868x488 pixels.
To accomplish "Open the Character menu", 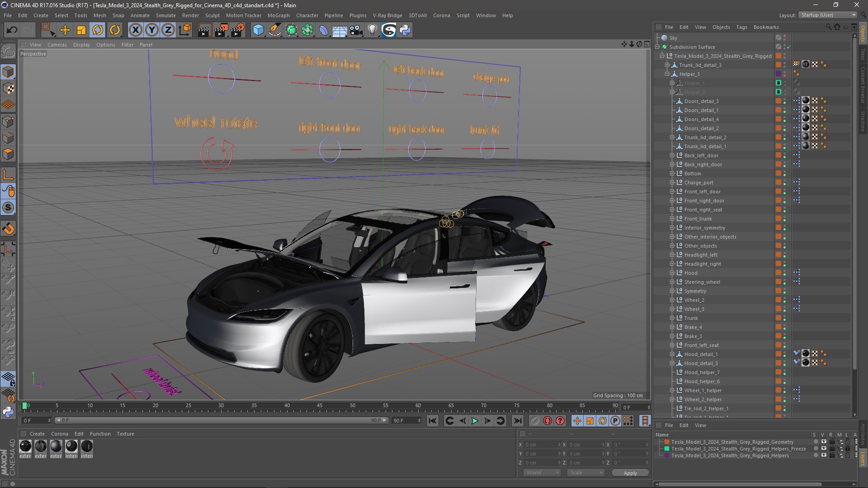I will click(x=307, y=15).
